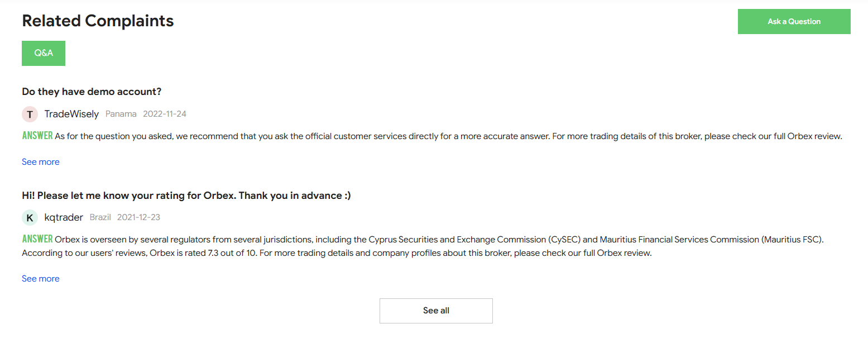This screenshot has width=868, height=338.
Task: Click the date 2022-11-24
Action: coord(165,114)
